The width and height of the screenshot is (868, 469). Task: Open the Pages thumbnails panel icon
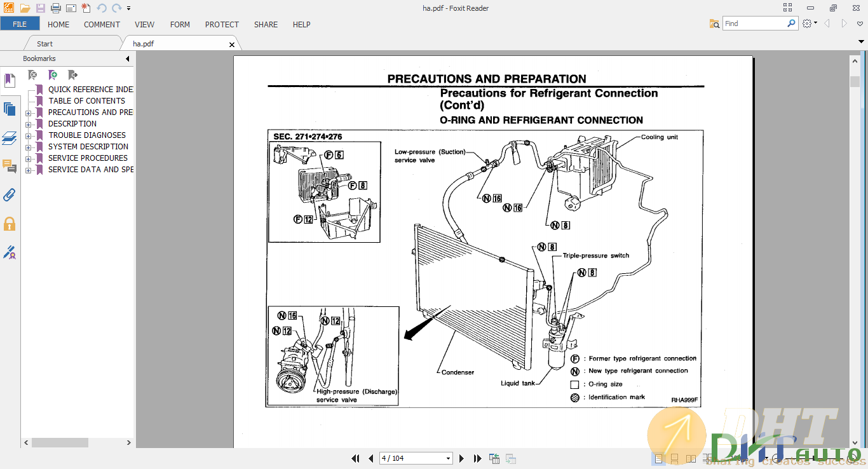[x=10, y=109]
